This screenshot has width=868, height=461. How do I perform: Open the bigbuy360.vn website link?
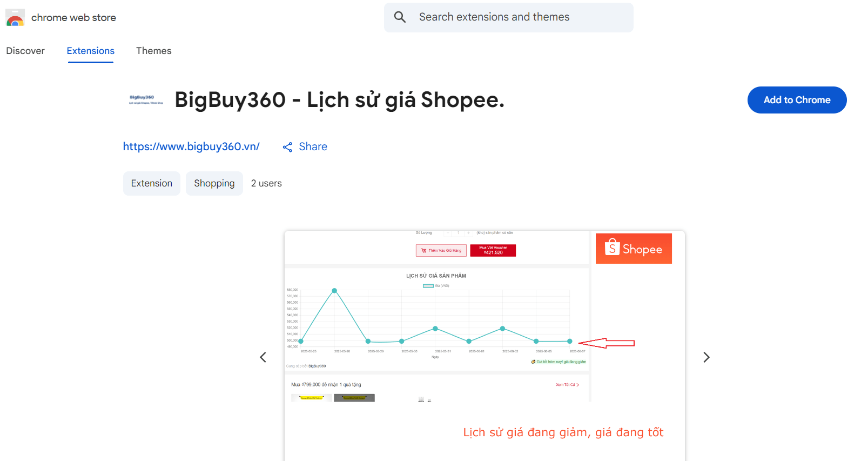(191, 146)
